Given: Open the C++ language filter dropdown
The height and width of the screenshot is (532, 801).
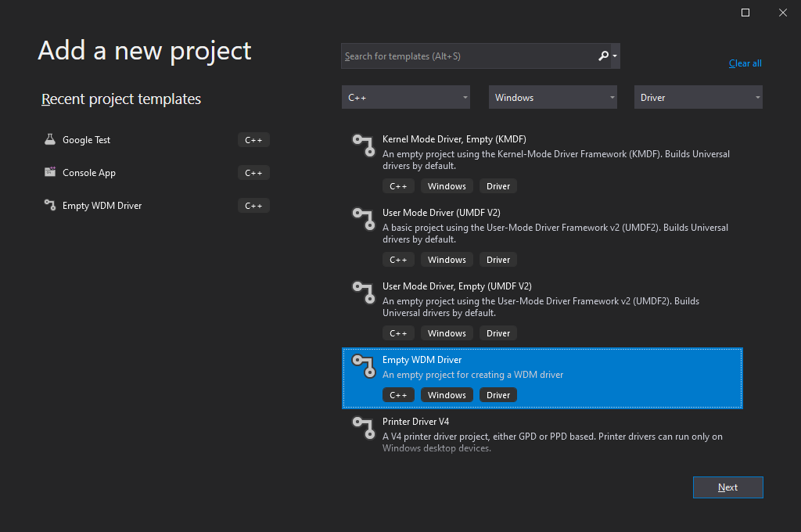Looking at the screenshot, I should [x=405, y=98].
